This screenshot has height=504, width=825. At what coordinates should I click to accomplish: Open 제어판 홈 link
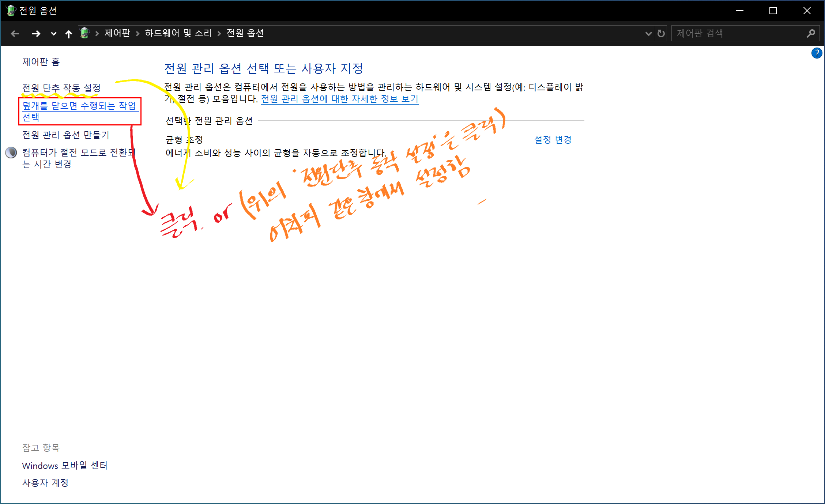41,62
